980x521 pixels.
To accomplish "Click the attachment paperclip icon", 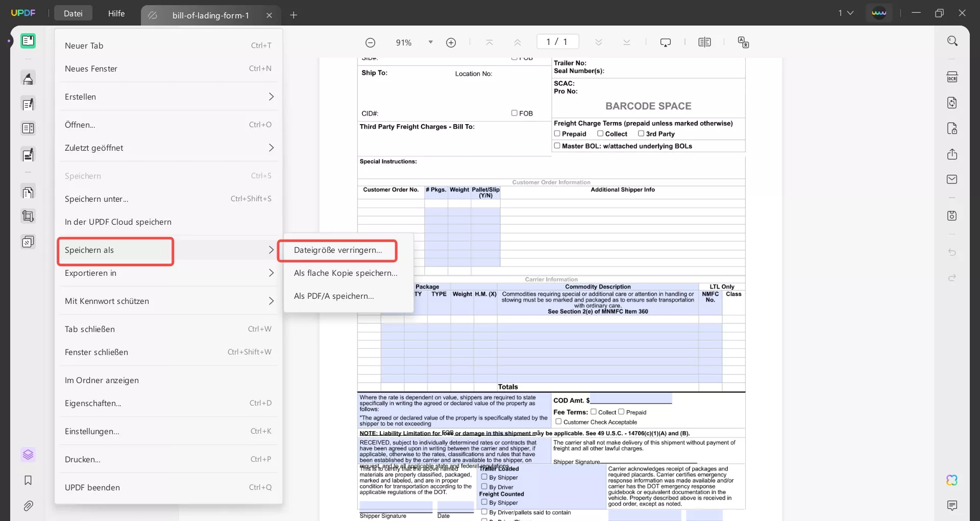I will pos(28,506).
